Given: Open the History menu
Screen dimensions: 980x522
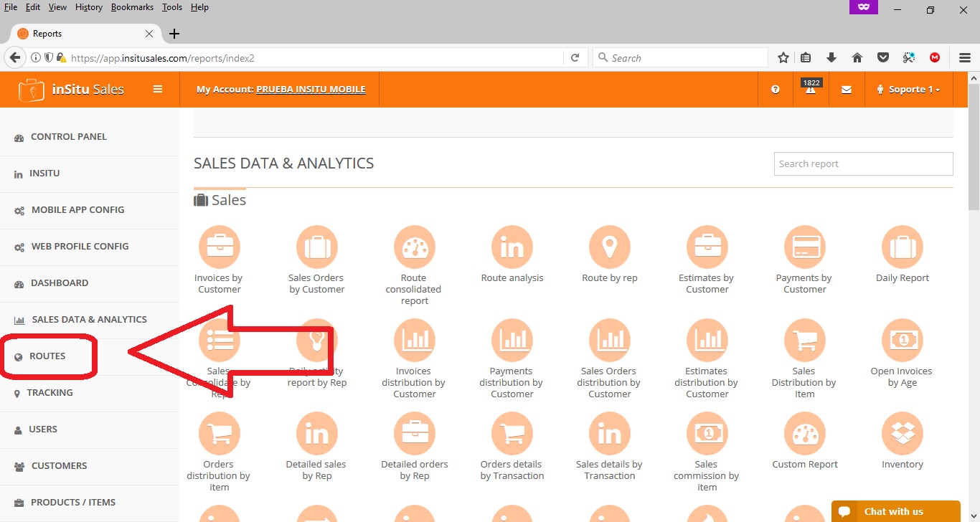Looking at the screenshot, I should 88,7.
